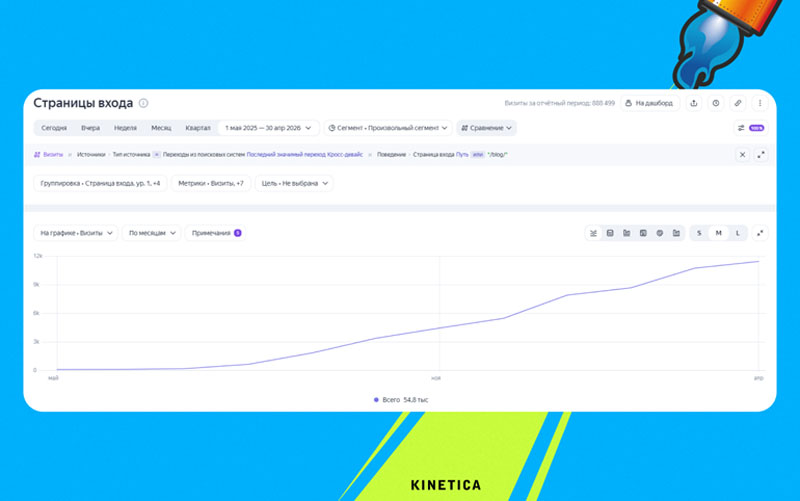This screenshot has width=800, height=501.
Task: Set chart size to L
Action: (x=738, y=233)
